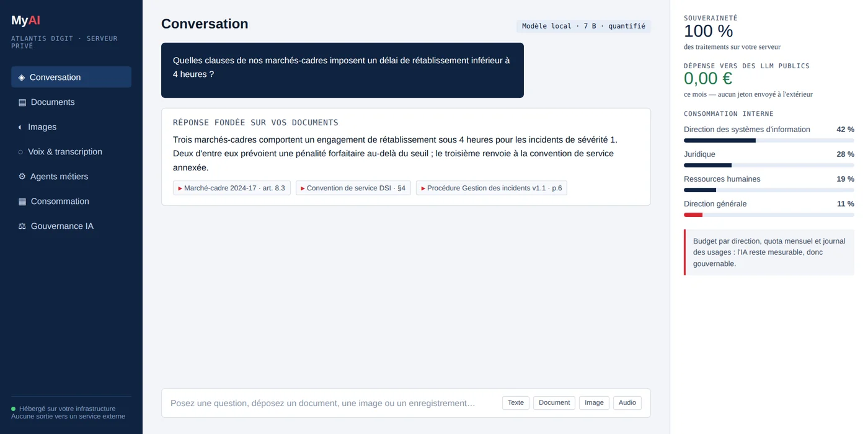Click the 'Budget par direction' note
This screenshot has height=434, width=868.
pyautogui.click(x=769, y=252)
